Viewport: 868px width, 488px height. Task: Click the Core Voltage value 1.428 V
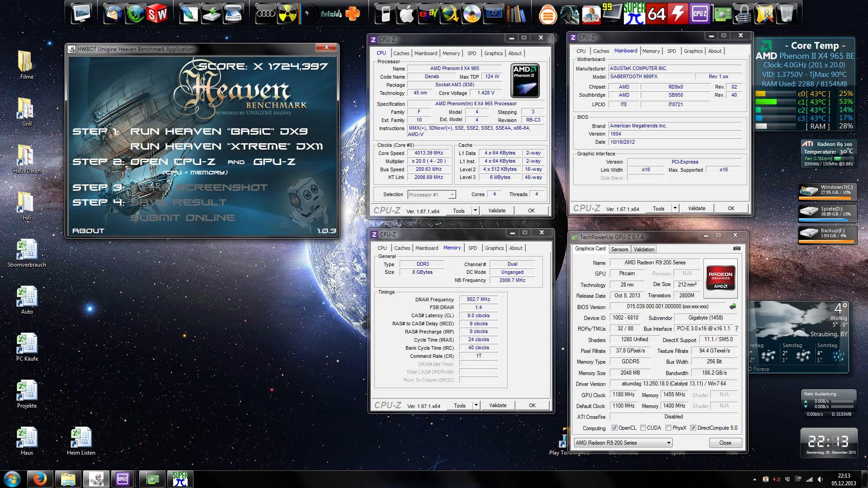[x=486, y=93]
